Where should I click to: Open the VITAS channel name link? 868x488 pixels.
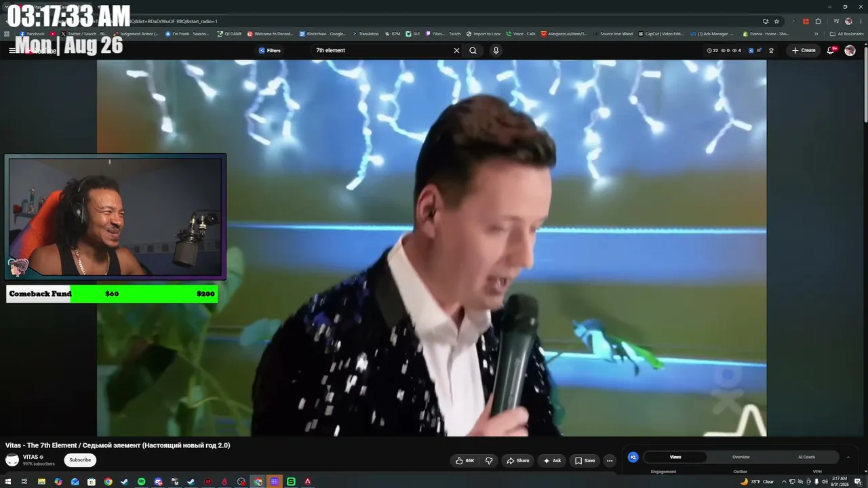[x=31, y=457]
